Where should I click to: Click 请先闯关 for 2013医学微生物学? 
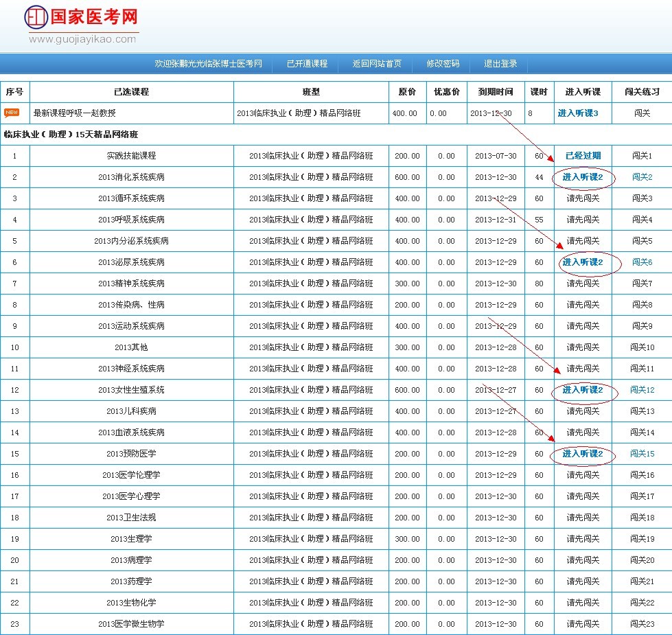pyautogui.click(x=583, y=624)
